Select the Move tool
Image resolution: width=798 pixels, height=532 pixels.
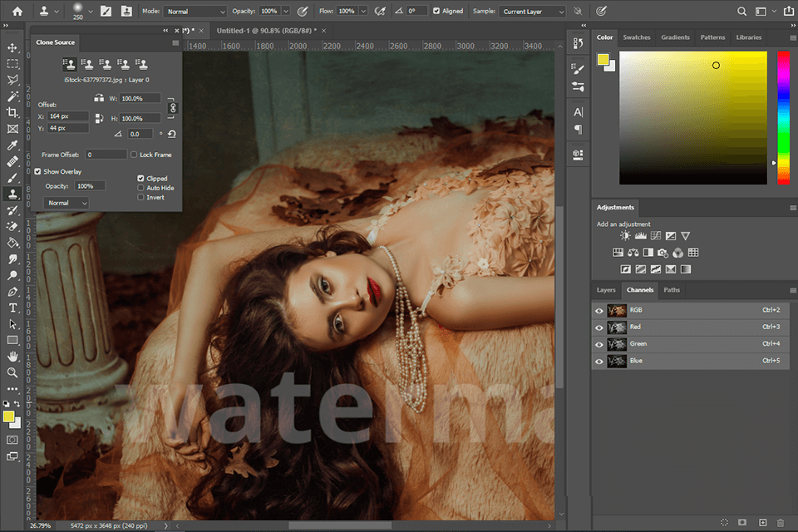point(12,47)
